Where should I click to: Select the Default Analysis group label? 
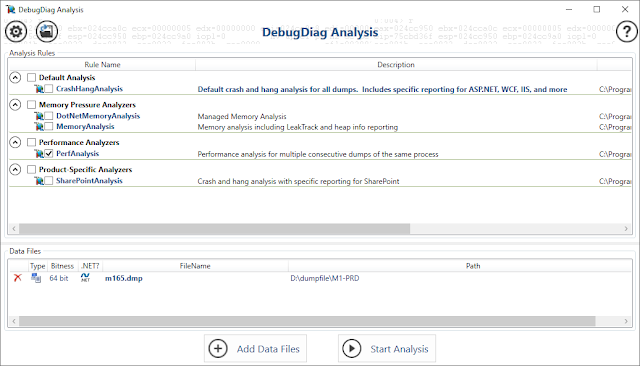[x=67, y=78]
